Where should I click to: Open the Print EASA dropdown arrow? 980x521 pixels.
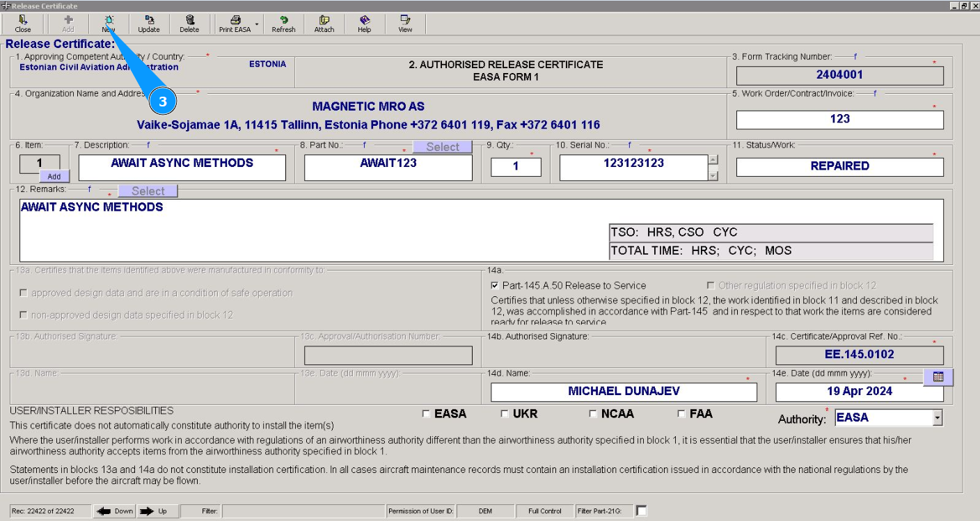[x=257, y=24]
